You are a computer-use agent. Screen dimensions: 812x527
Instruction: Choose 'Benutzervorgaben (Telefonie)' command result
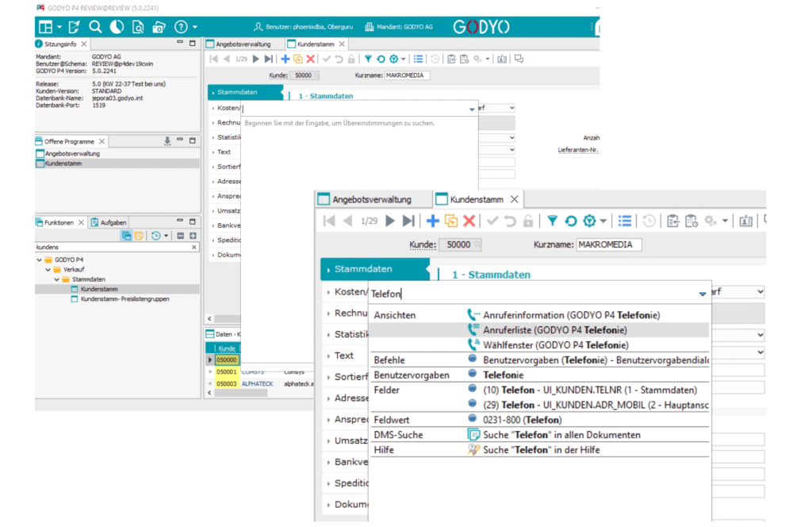[x=596, y=360]
